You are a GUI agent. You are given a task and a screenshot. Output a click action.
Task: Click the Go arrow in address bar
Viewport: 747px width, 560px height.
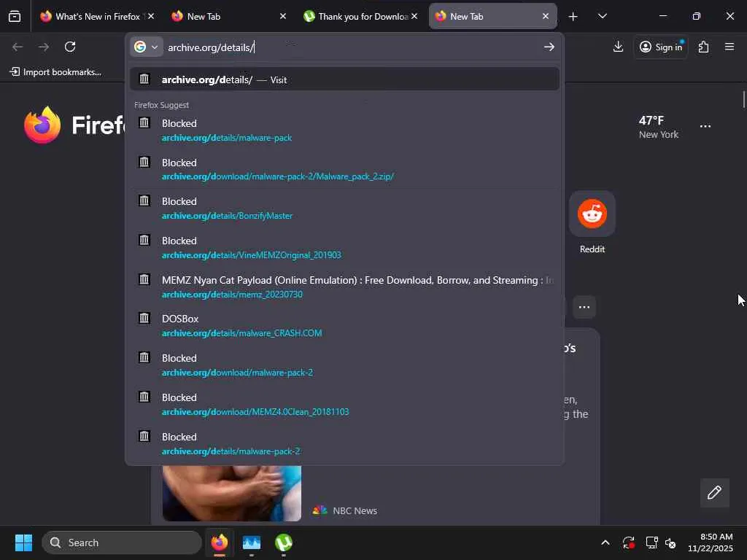point(549,47)
